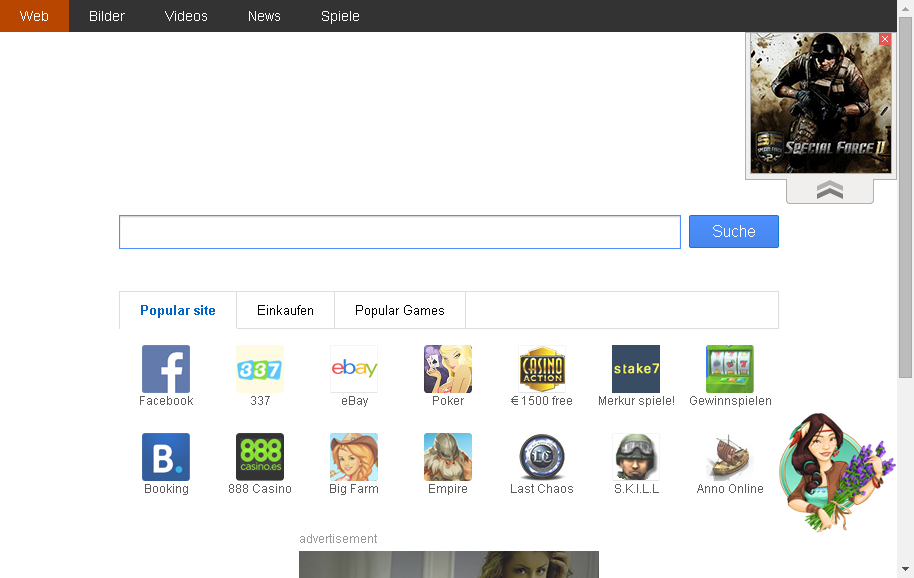Switch to the Videos tab
914x578 pixels.
tap(186, 16)
